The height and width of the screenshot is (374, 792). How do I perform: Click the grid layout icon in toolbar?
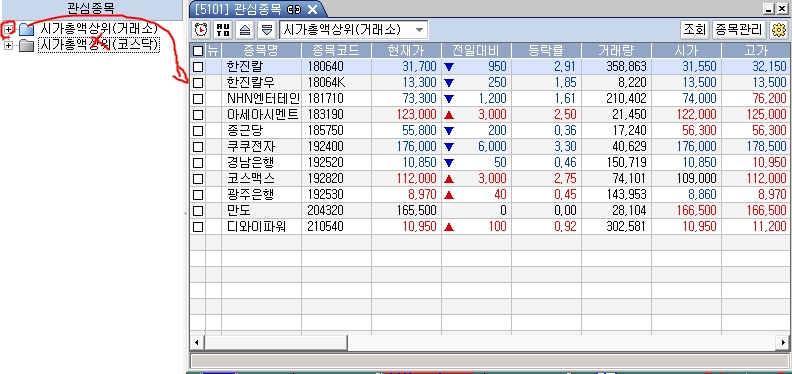tap(223, 30)
